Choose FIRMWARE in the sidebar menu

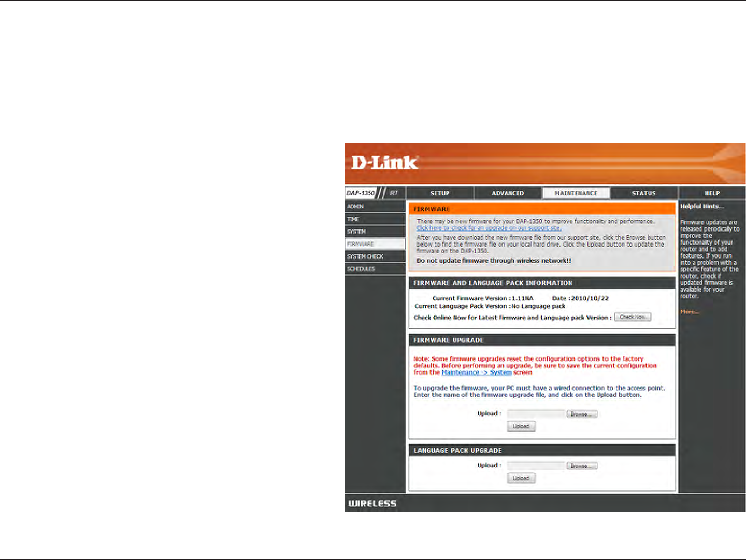(375, 244)
